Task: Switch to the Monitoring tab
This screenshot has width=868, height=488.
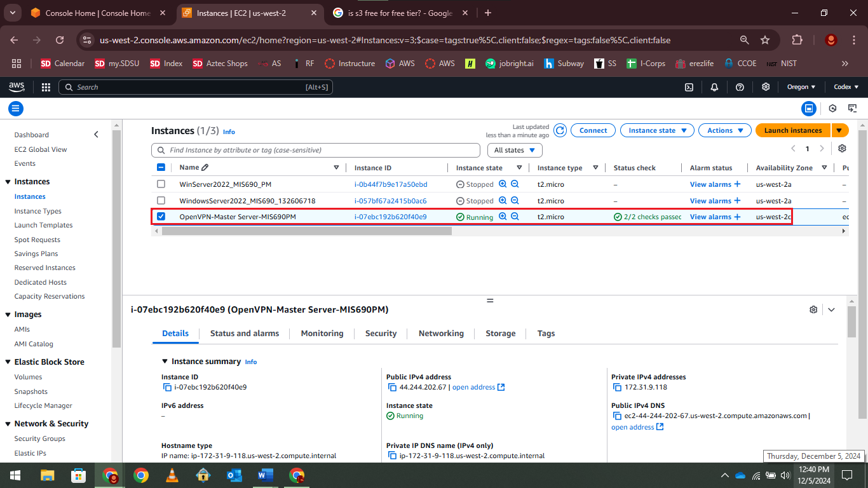Action: pyautogui.click(x=322, y=334)
